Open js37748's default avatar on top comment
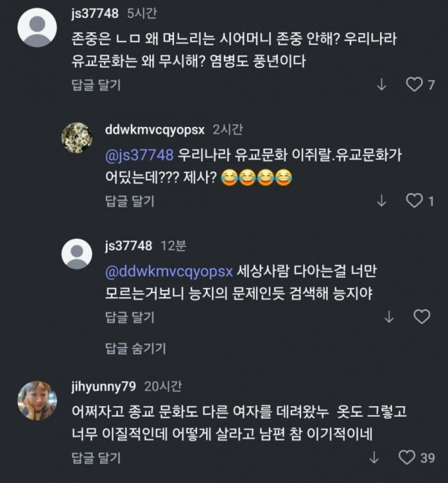Screen dimensions: 448x483 pyautogui.click(x=37, y=28)
